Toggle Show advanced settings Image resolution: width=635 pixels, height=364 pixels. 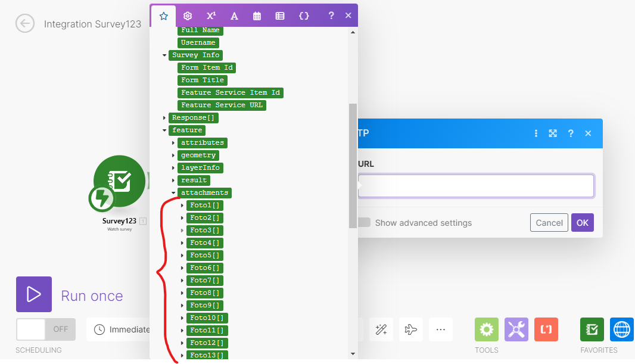tap(363, 222)
